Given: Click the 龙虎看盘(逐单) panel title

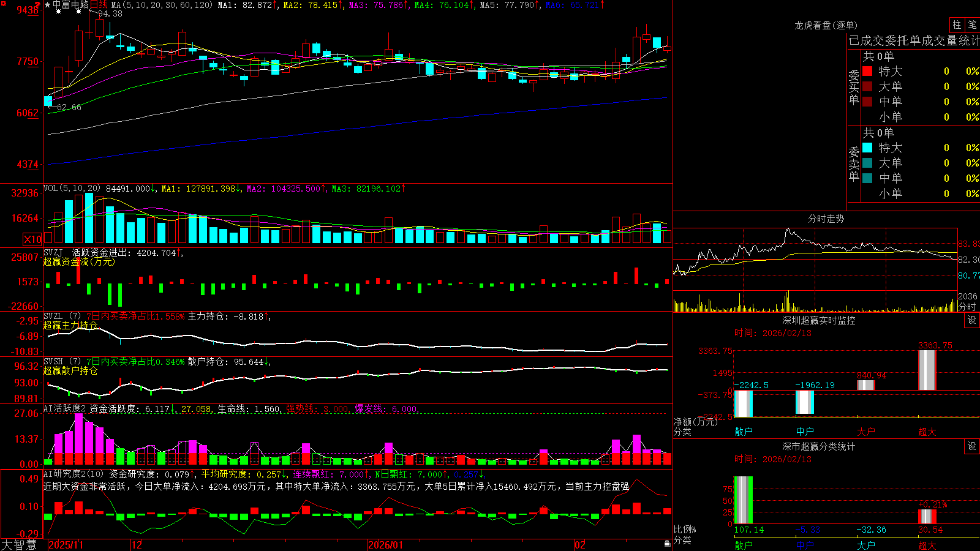Looking at the screenshot, I should 826,25.
